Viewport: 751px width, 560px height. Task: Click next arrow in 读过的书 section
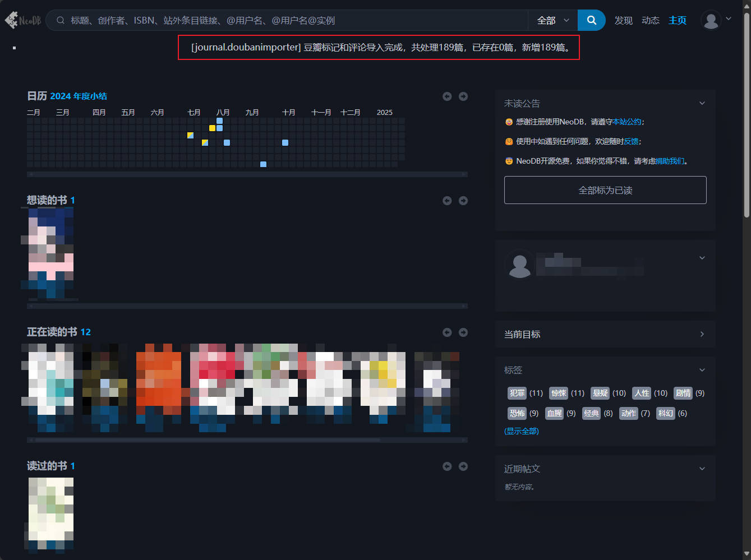point(463,466)
